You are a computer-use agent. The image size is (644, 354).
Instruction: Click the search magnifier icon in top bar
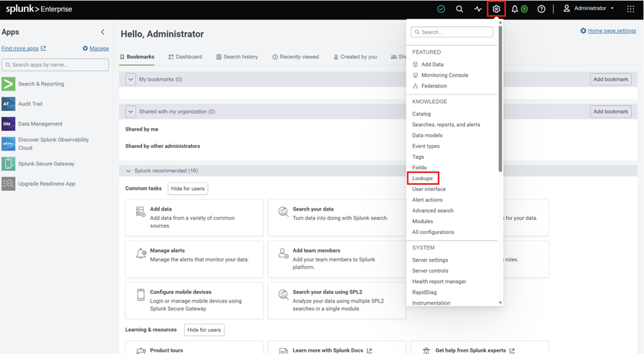[x=459, y=9]
